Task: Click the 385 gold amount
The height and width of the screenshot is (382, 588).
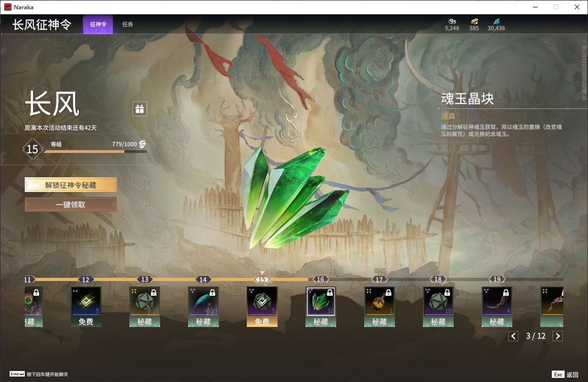Action: coord(474,28)
